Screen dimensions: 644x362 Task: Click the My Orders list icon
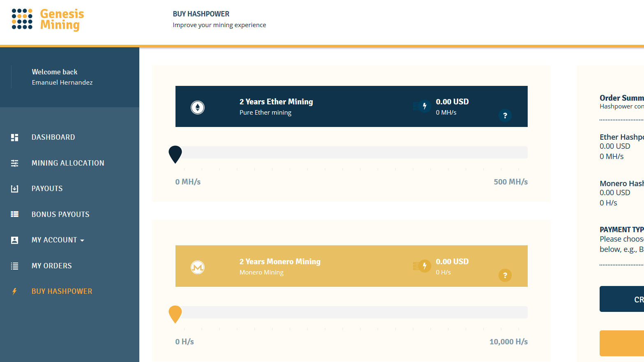point(14,266)
